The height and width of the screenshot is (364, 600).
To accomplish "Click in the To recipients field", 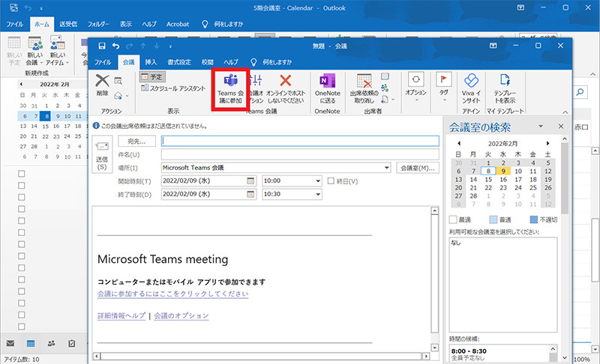I will 300,141.
